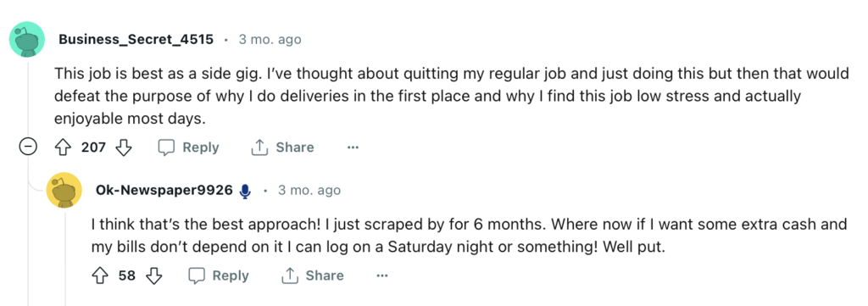The image size is (868, 306).
Task: Click the share arrow icon on the reply
Action: click(290, 275)
